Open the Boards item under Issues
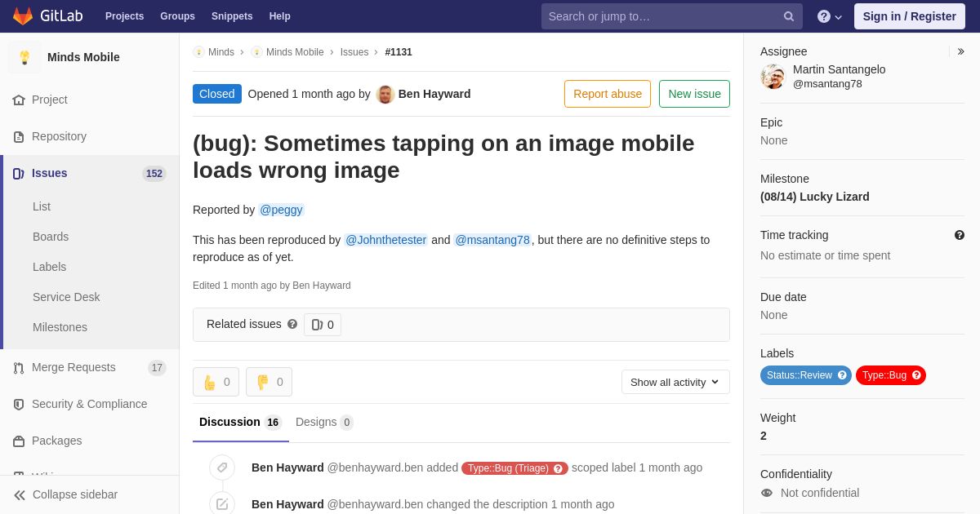 pos(51,237)
